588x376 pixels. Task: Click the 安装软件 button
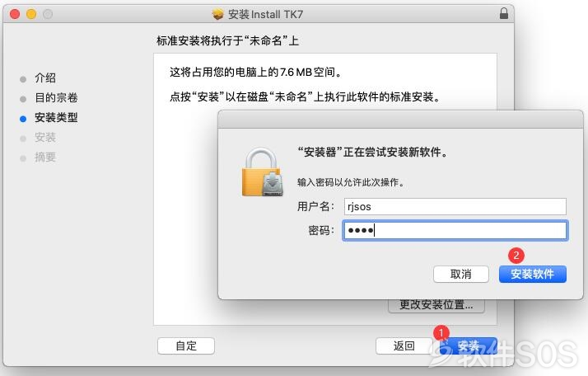[x=533, y=275]
